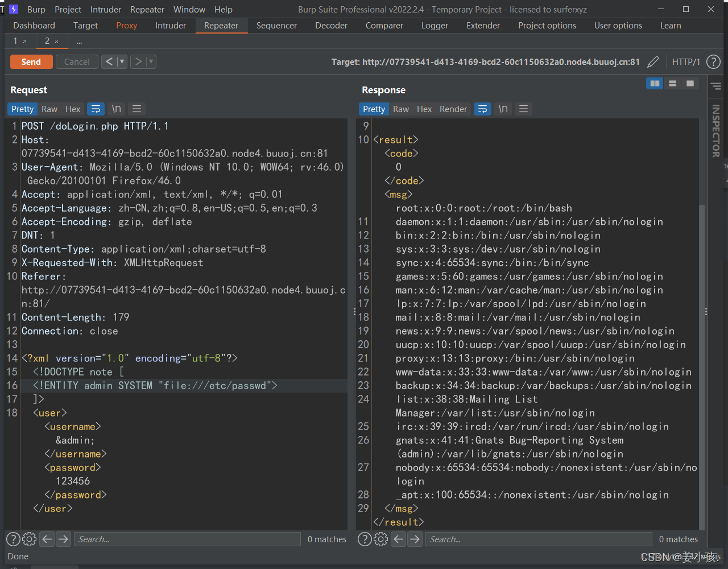Switch to top-bottom stacked layout
728x569 pixels.
(x=672, y=84)
